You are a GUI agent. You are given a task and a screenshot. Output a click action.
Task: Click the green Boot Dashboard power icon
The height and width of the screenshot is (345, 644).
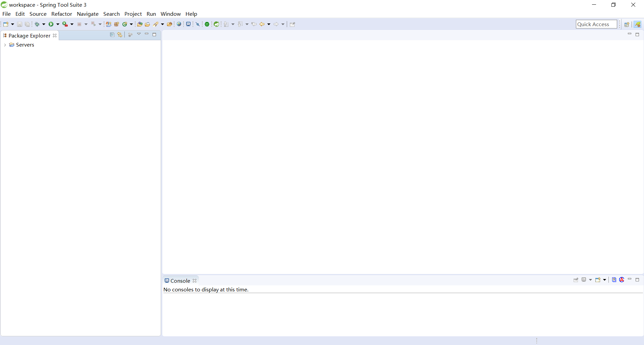tap(207, 24)
